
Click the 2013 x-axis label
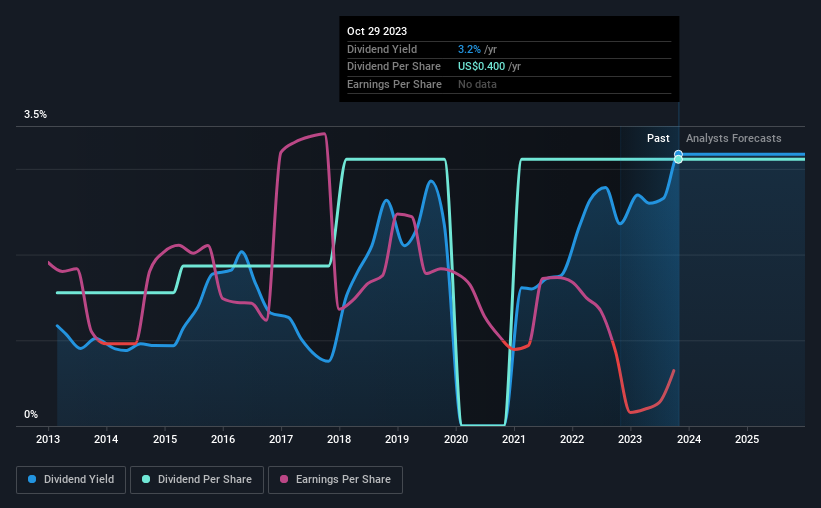[48, 439]
